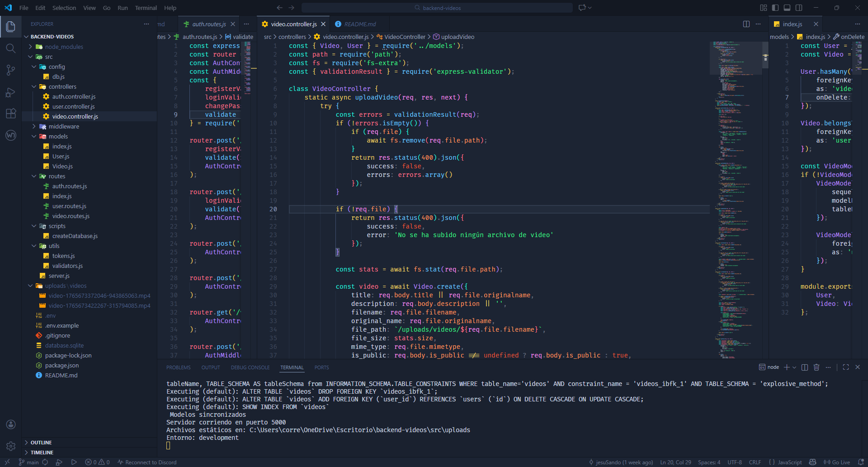Screen dimensions: 868x467
Task: Toggle the secondary sidebar visibility
Action: (799, 8)
